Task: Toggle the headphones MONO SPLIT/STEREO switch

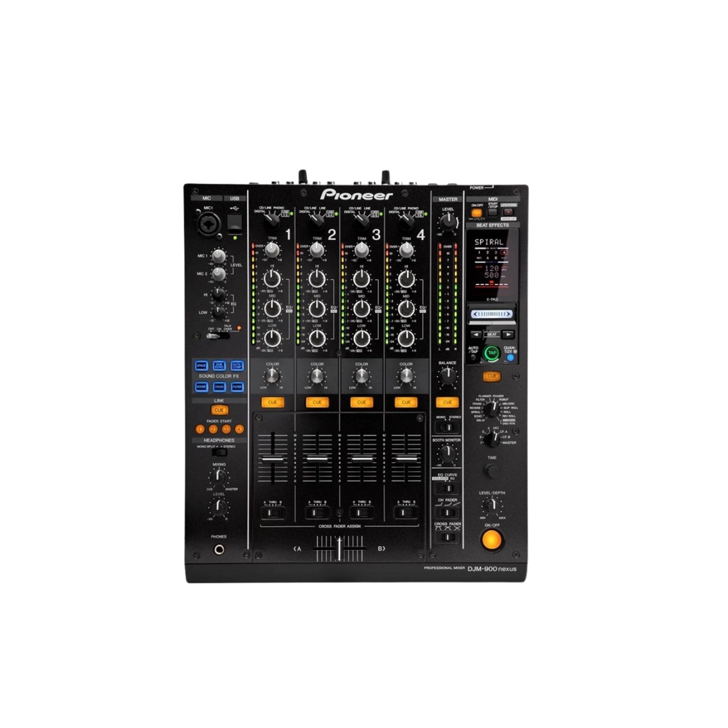Action: pos(219,452)
